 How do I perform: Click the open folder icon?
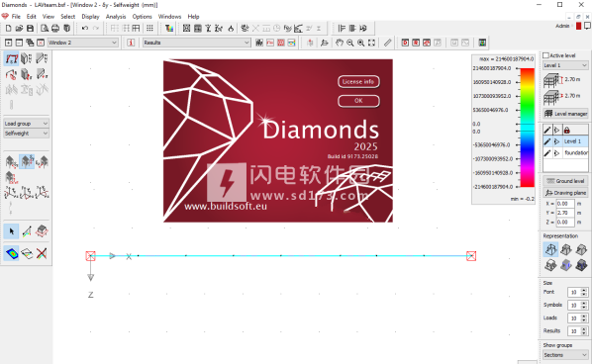point(19,29)
